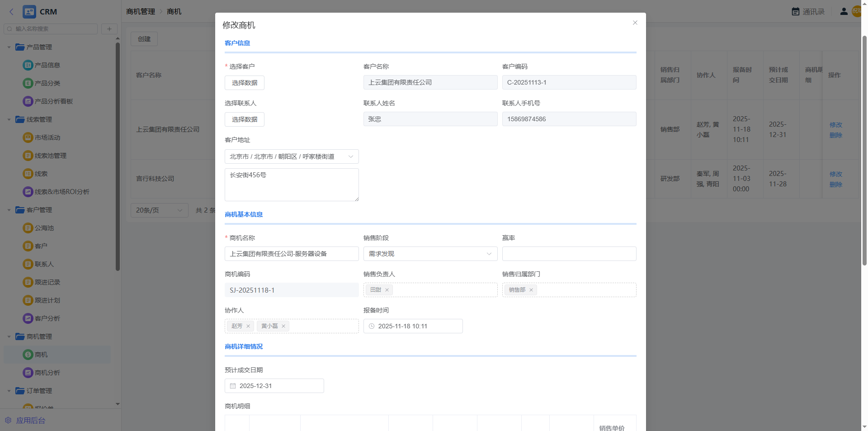Screen dimensions: 868x431
Task: Remove 田甜 tag from 销售负责人
Action: point(387,290)
